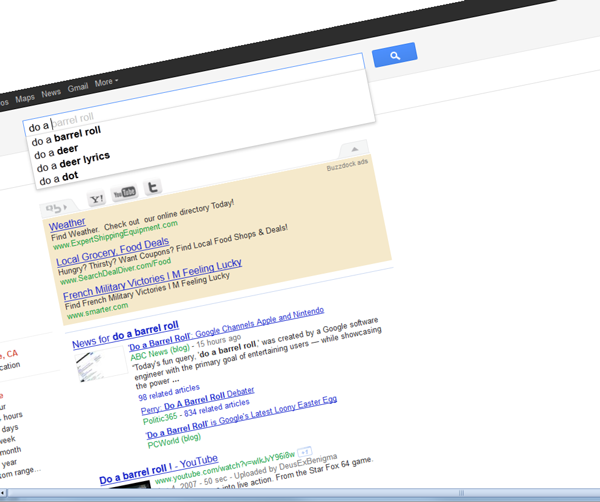Select suggestion 'do a deer lyrics'
This screenshot has height=502, width=600.
tap(73, 162)
